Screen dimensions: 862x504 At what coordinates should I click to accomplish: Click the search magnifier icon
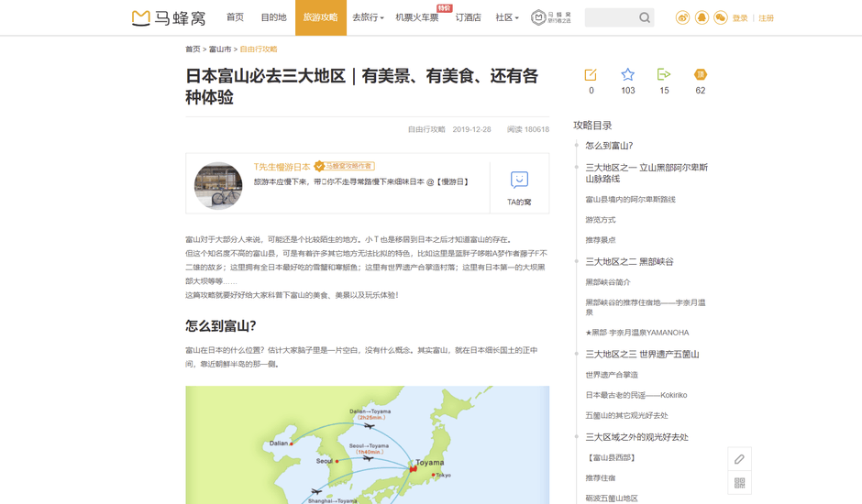[645, 17]
